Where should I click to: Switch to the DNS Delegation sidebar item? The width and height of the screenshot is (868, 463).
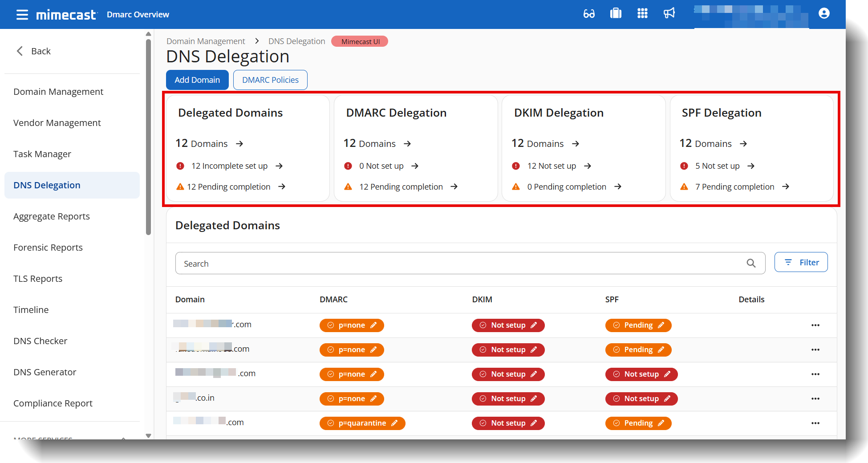point(47,185)
